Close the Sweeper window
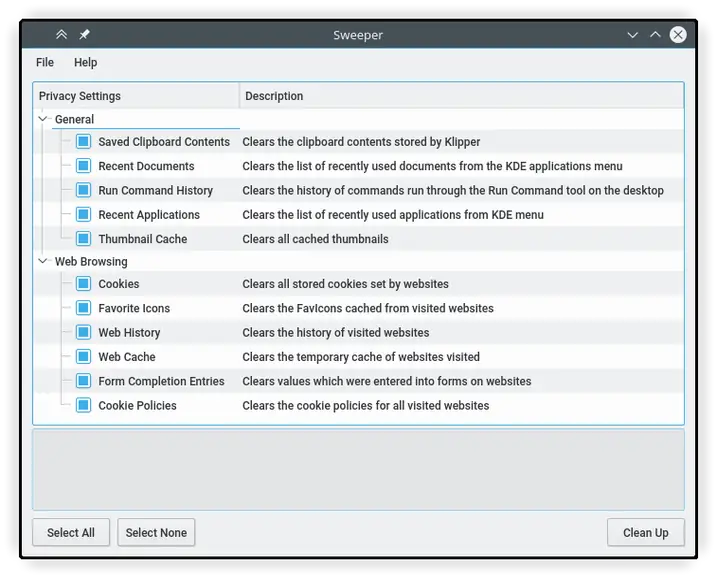 (678, 35)
